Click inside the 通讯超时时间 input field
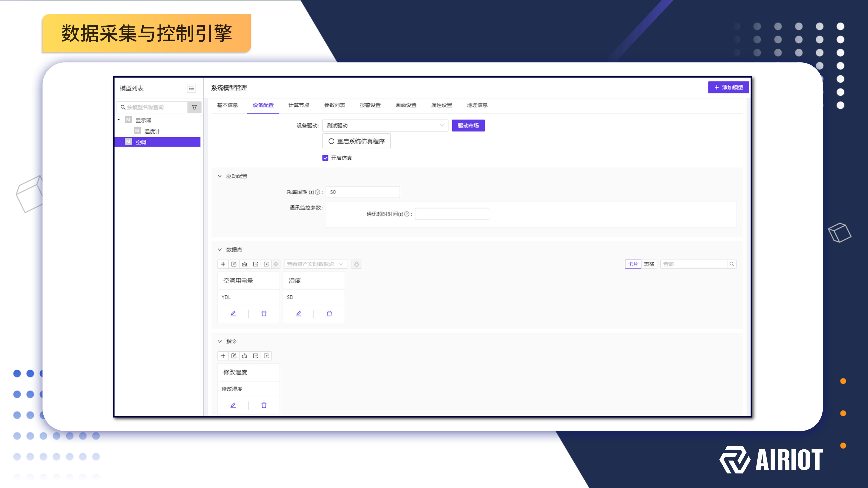The height and width of the screenshot is (488, 868). tap(452, 213)
